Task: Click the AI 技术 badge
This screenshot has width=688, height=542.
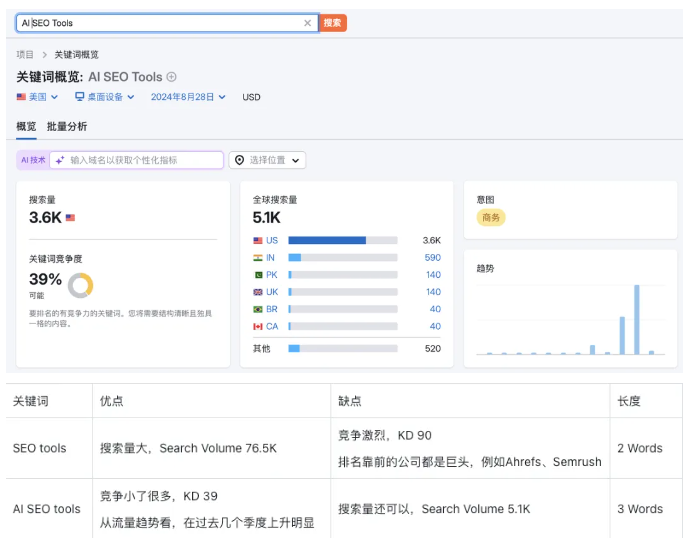Action: click(33, 160)
